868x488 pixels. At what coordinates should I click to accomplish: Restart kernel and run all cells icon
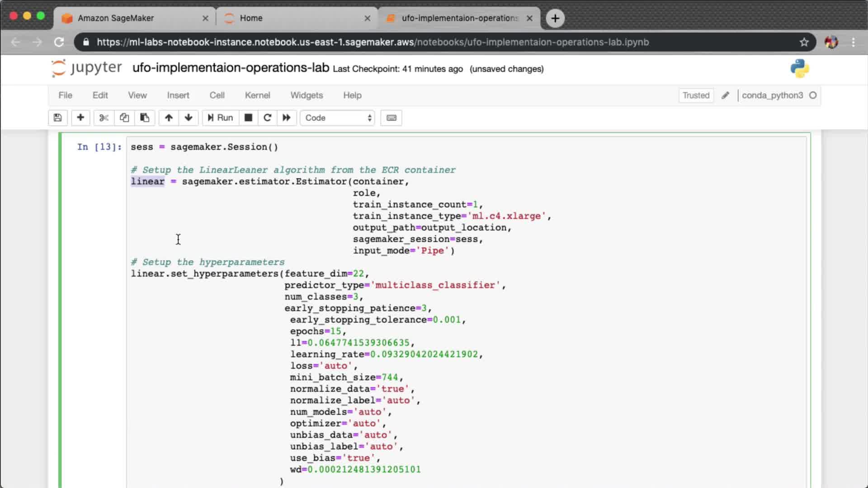pos(287,118)
